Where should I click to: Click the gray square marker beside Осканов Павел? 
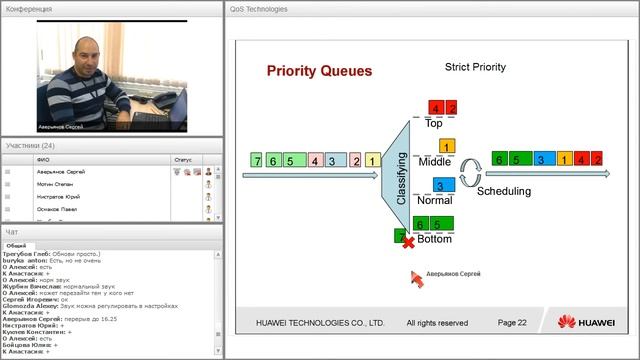coord(7,209)
